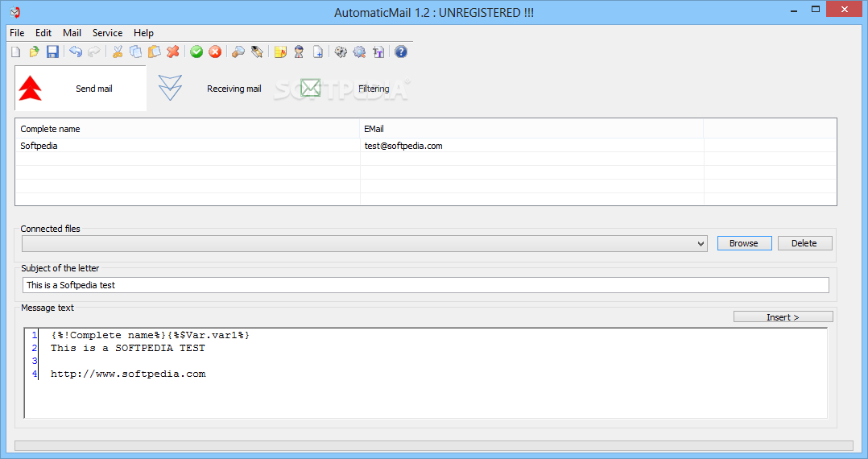
Task: Click the progress bar at the bottom
Action: 433,445
